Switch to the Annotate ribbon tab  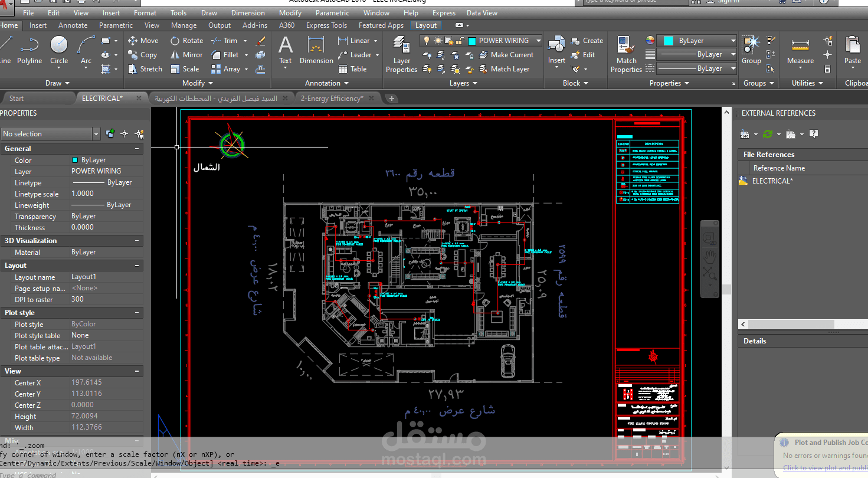[x=73, y=25]
